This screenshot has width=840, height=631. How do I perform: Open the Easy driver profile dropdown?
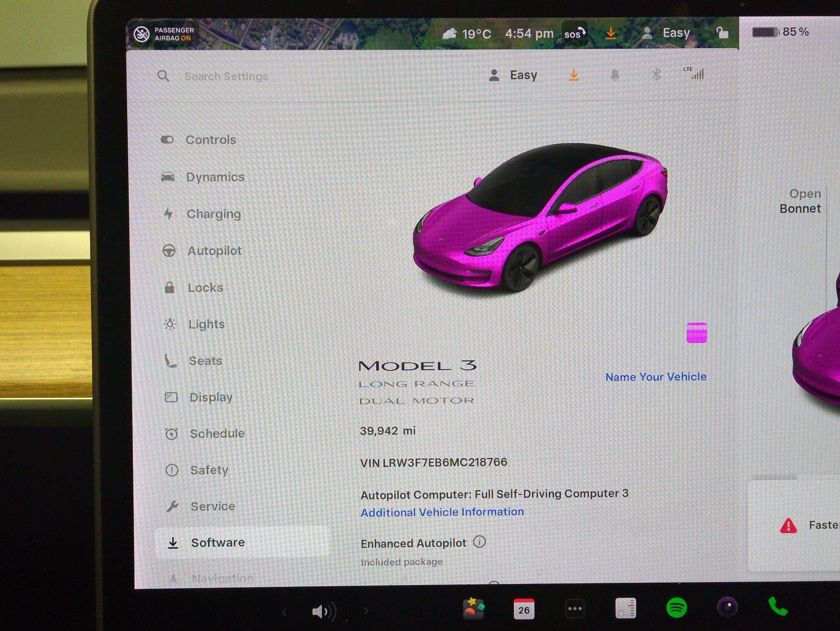pos(513,75)
